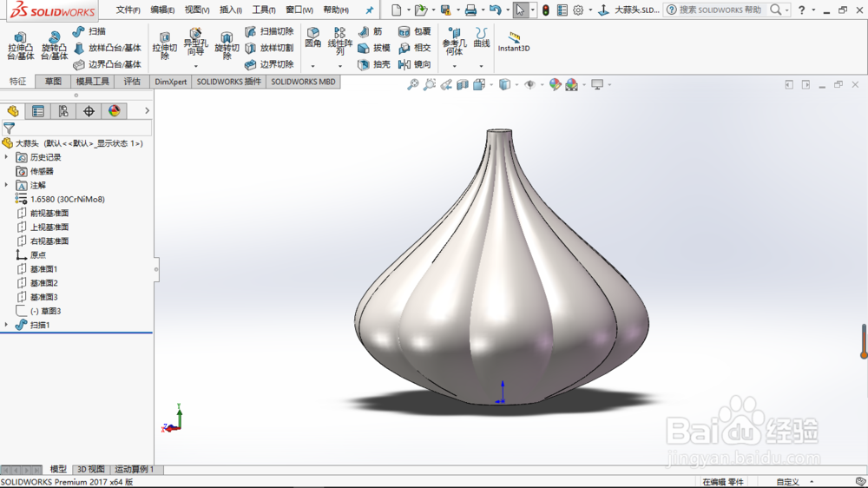Click the Boundary Cut (边界切除) tool
The width and height of the screenshot is (868, 488).
tap(269, 65)
